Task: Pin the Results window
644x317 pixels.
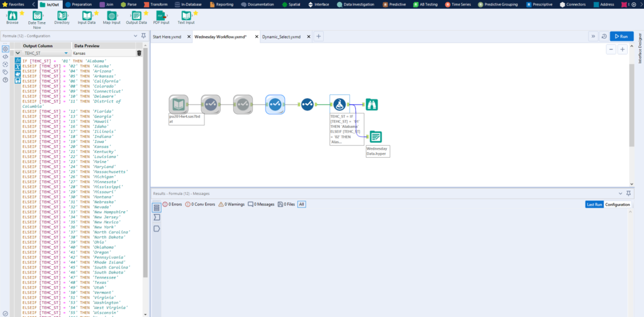Action: pyautogui.click(x=628, y=193)
